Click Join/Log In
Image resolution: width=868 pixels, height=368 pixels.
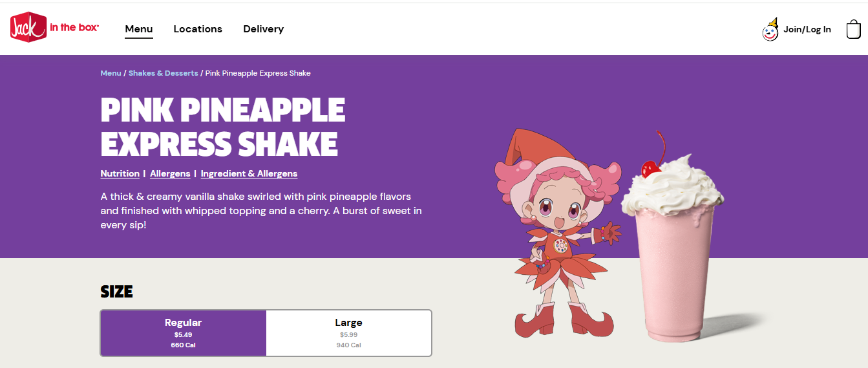(807, 29)
